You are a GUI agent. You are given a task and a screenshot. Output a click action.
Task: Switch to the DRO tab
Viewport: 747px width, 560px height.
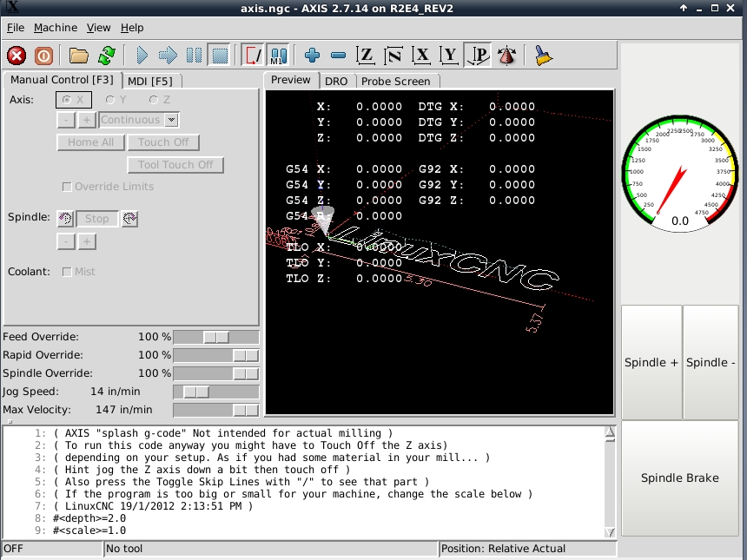336,82
